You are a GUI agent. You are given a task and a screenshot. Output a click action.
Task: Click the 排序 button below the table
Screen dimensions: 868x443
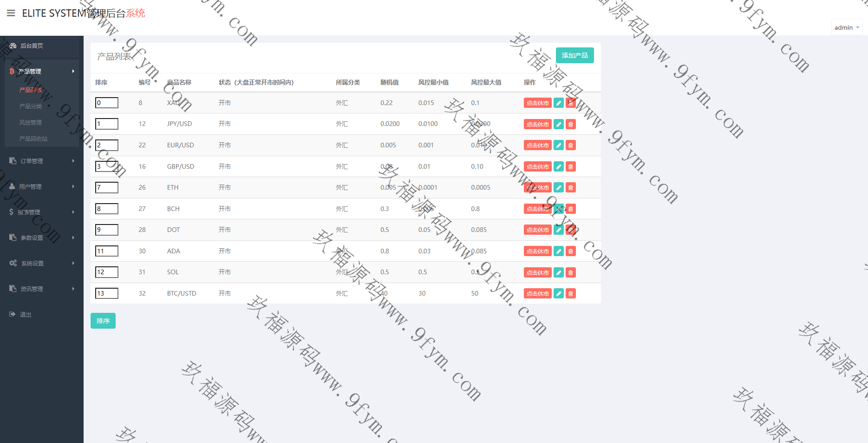103,321
